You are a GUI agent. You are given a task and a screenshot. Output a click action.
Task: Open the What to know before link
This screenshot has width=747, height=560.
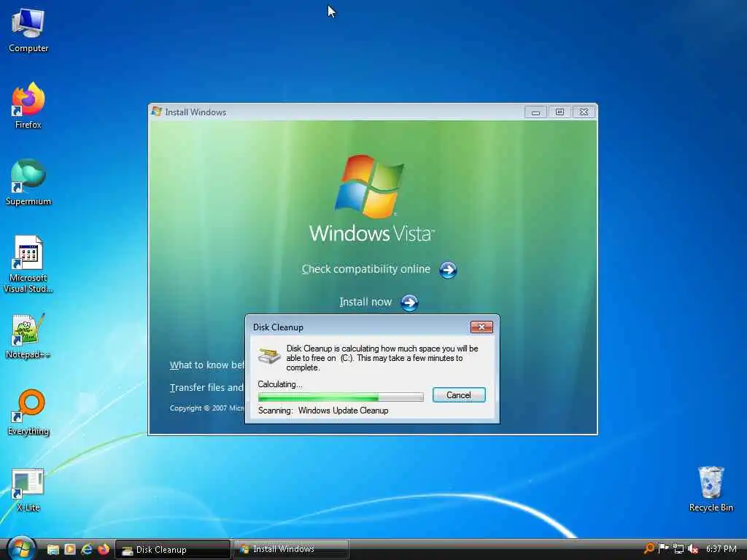tap(206, 365)
